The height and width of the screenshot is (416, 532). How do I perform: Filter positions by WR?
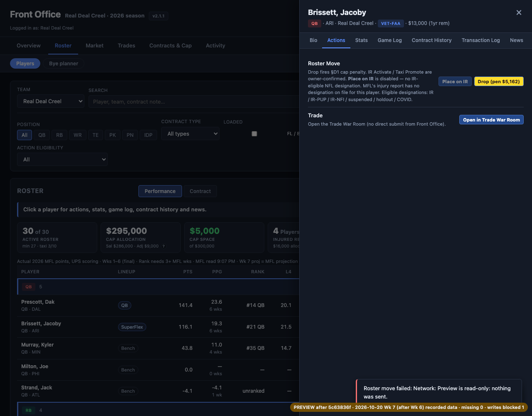78,135
